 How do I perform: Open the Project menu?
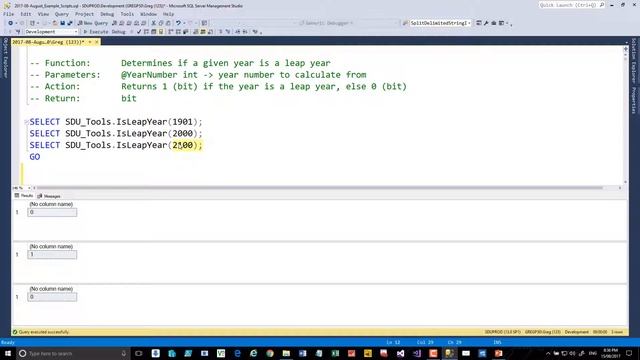tap(84, 14)
